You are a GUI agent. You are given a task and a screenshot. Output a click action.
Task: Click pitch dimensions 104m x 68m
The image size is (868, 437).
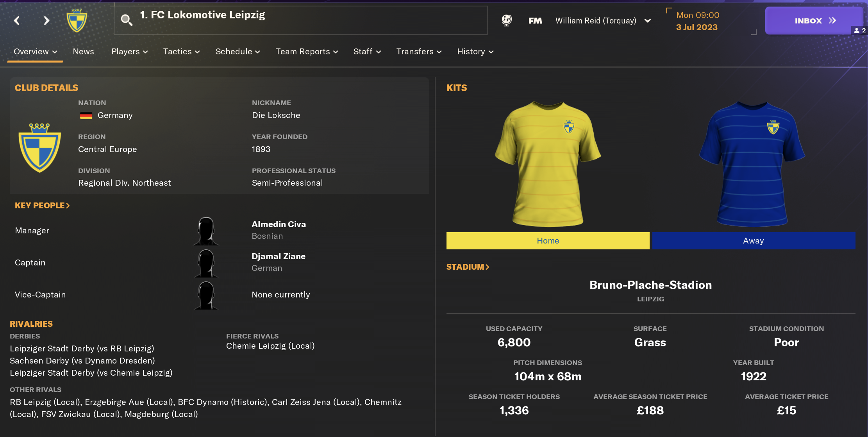pos(548,376)
